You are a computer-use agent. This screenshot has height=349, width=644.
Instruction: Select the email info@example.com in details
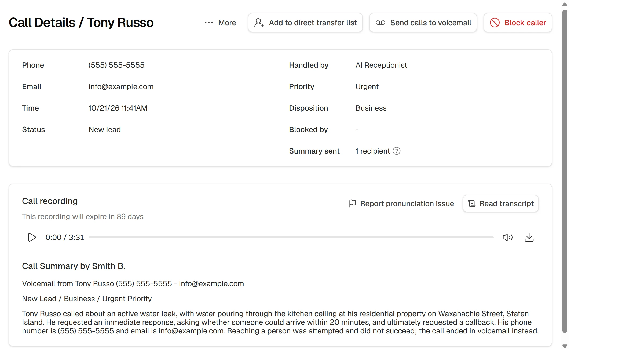121,86
